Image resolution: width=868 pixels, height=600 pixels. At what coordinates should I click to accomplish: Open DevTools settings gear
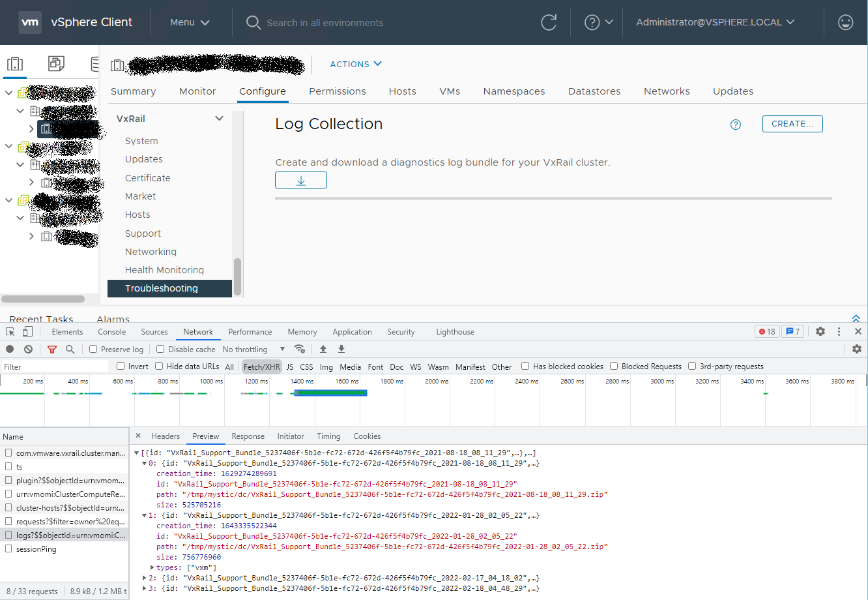tap(820, 331)
